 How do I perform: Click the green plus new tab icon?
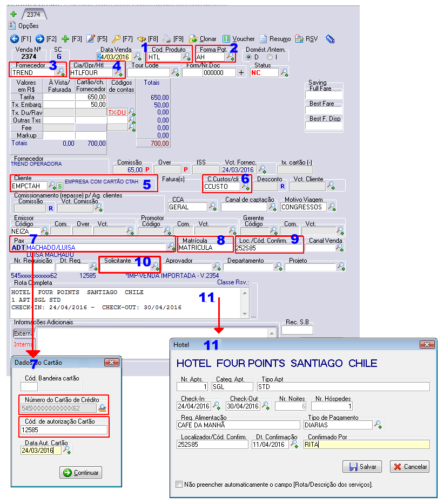click(14, 14)
